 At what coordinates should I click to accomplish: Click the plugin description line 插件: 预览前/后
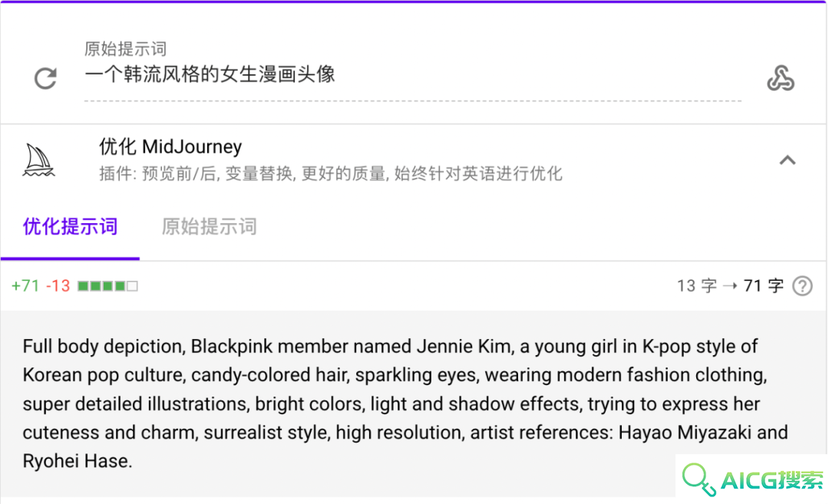330,173
